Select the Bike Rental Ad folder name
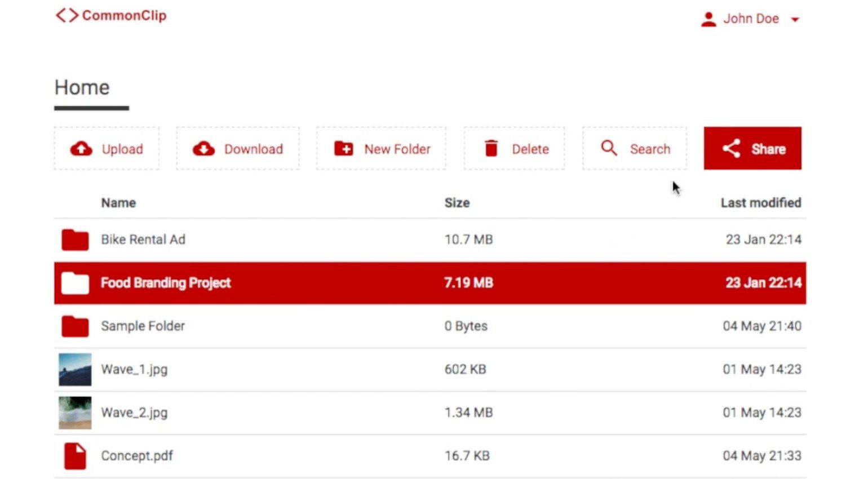Image resolution: width=868 pixels, height=479 pixels. [x=143, y=239]
